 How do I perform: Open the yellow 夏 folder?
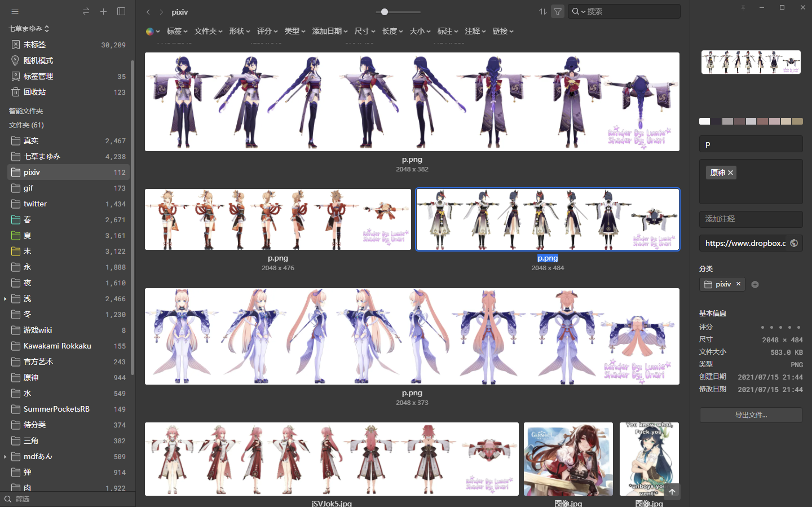click(68, 235)
